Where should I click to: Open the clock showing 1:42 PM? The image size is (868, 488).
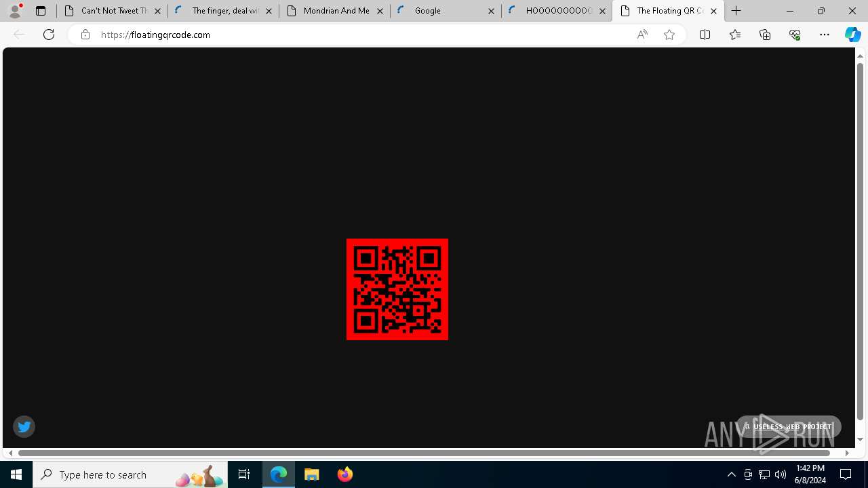coord(810,474)
